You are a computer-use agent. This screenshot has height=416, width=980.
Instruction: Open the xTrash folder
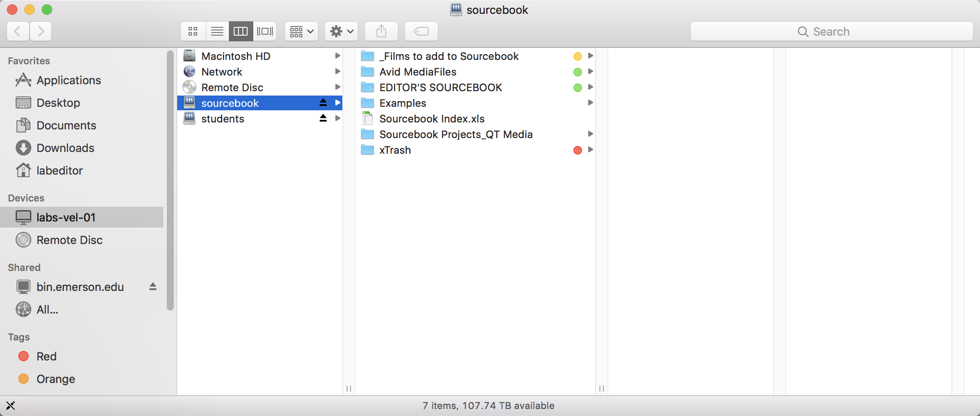475,150
